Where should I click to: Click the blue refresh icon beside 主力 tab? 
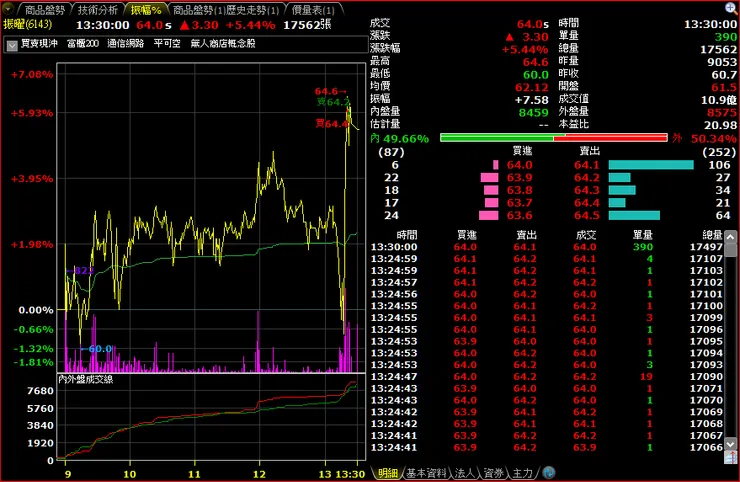(549, 473)
